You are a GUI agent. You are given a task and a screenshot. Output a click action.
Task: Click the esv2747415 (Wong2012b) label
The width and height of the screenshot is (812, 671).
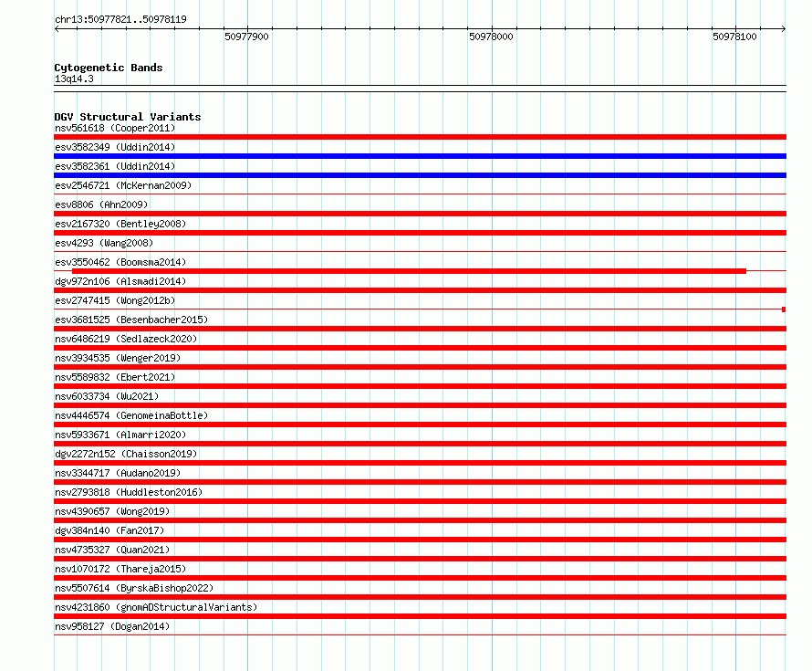click(115, 300)
